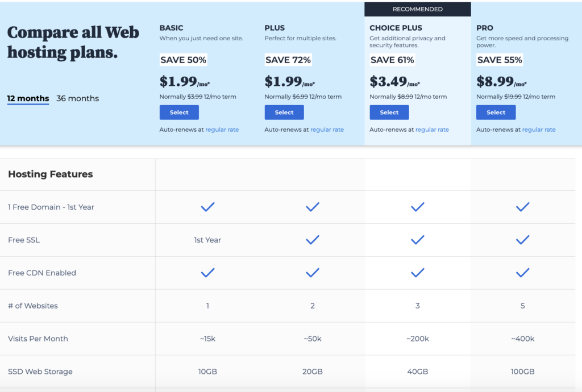Click the Free SSL checkmark under Choice Plus
582x392 pixels.
coord(418,239)
